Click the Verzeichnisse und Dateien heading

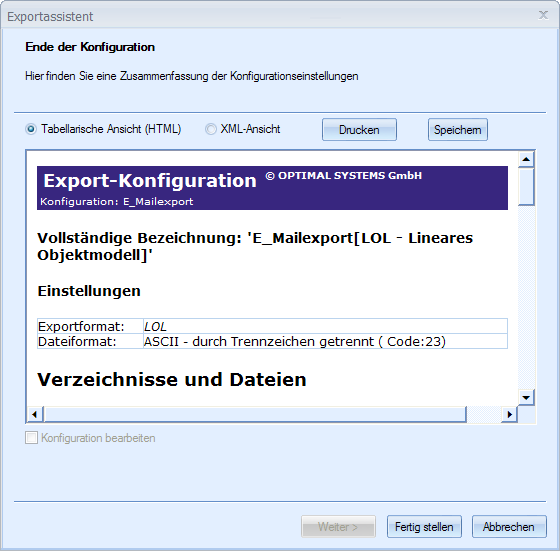click(172, 379)
